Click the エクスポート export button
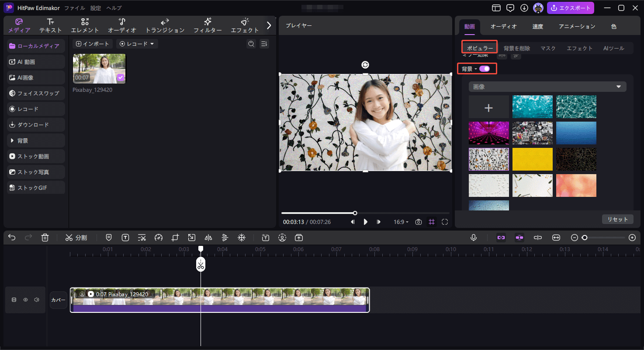This screenshot has height=350, width=644. click(x=571, y=8)
